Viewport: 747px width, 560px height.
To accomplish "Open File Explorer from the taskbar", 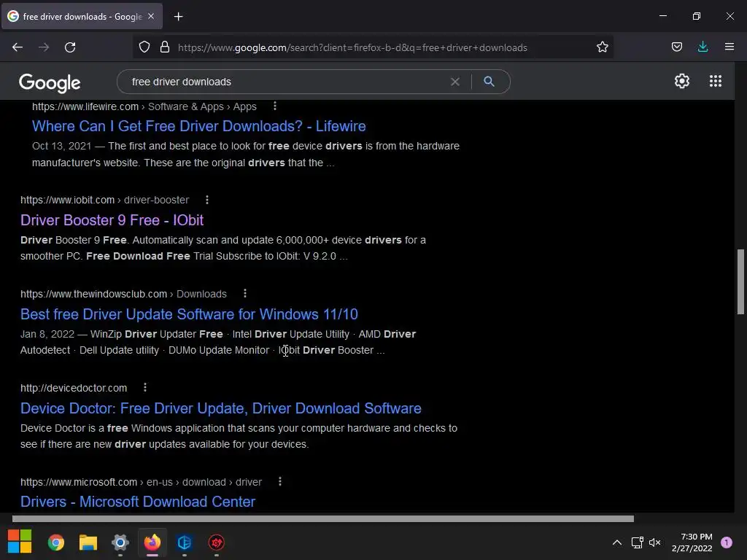I will tap(88, 542).
